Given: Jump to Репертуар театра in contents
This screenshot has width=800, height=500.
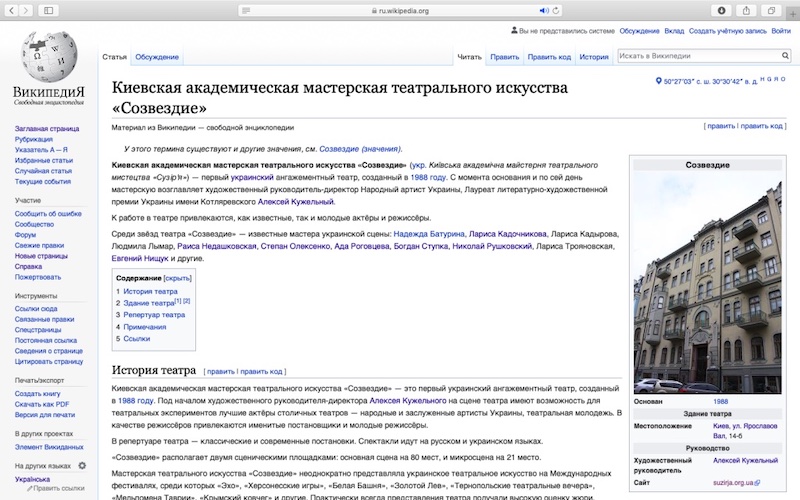Looking at the screenshot, I should tap(154, 315).
